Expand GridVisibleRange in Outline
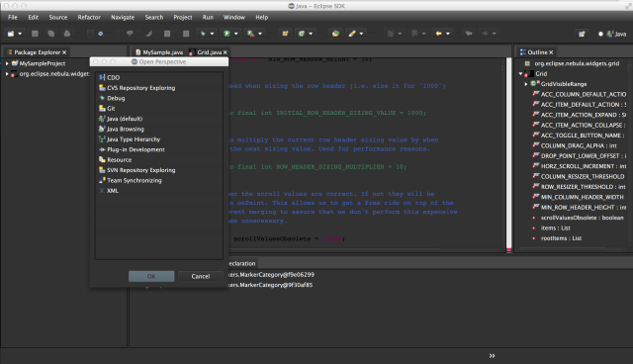633x364 pixels. 526,84
